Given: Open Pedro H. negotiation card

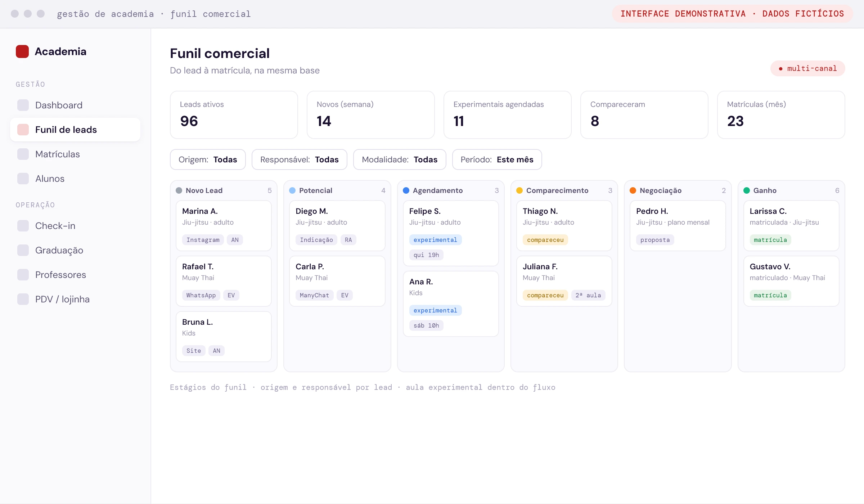Looking at the screenshot, I should pos(678,226).
